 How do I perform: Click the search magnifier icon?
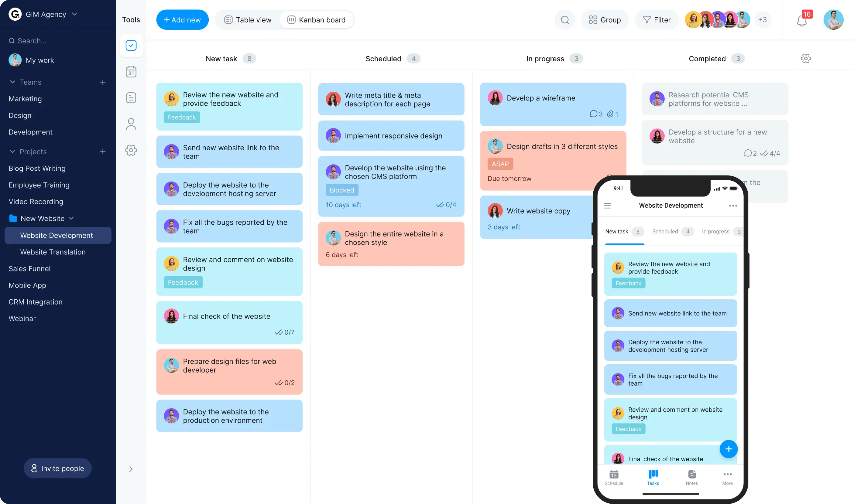(565, 20)
